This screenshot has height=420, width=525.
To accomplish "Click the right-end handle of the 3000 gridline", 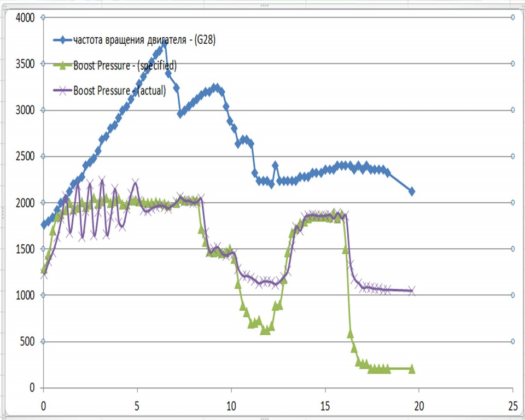I will pyautogui.click(x=512, y=110).
